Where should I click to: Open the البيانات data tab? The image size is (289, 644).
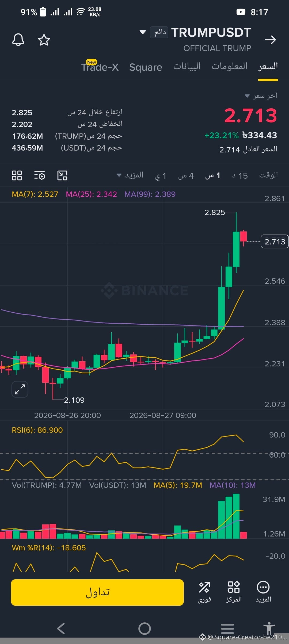pos(187,66)
